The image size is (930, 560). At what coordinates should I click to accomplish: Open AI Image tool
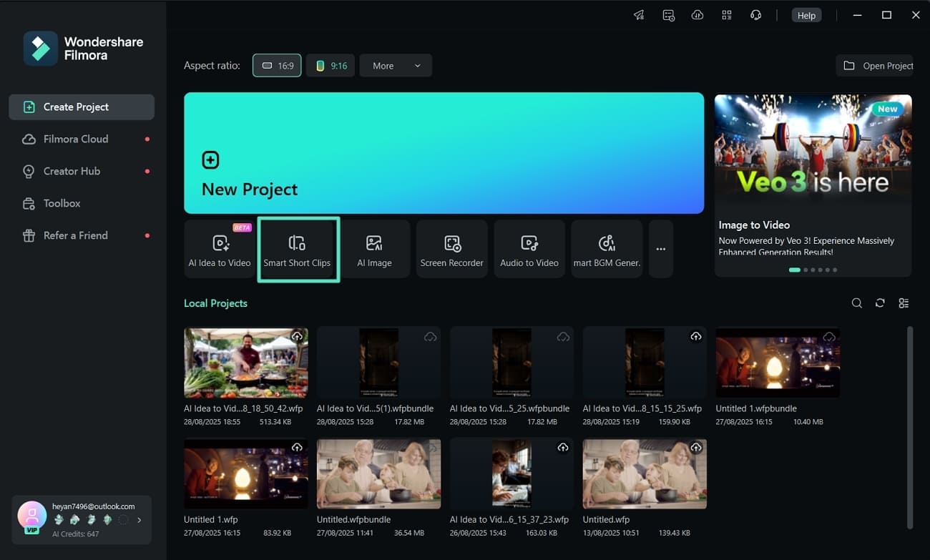(374, 249)
